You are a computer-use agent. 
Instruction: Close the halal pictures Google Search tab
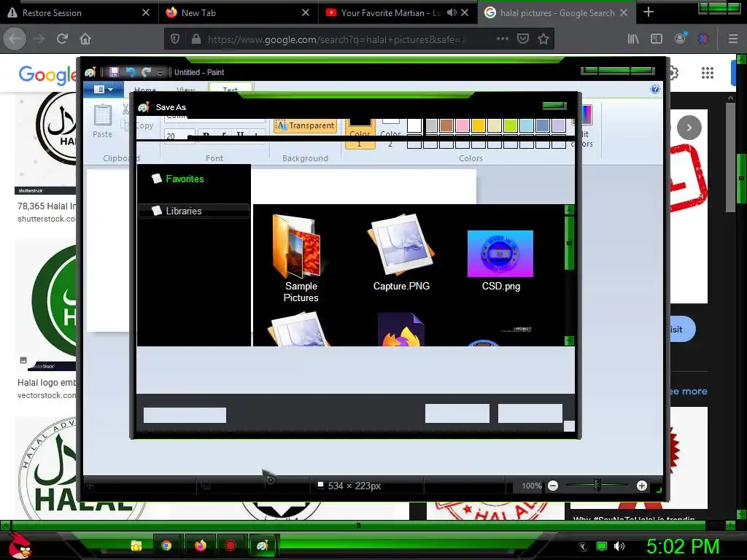pyautogui.click(x=624, y=13)
